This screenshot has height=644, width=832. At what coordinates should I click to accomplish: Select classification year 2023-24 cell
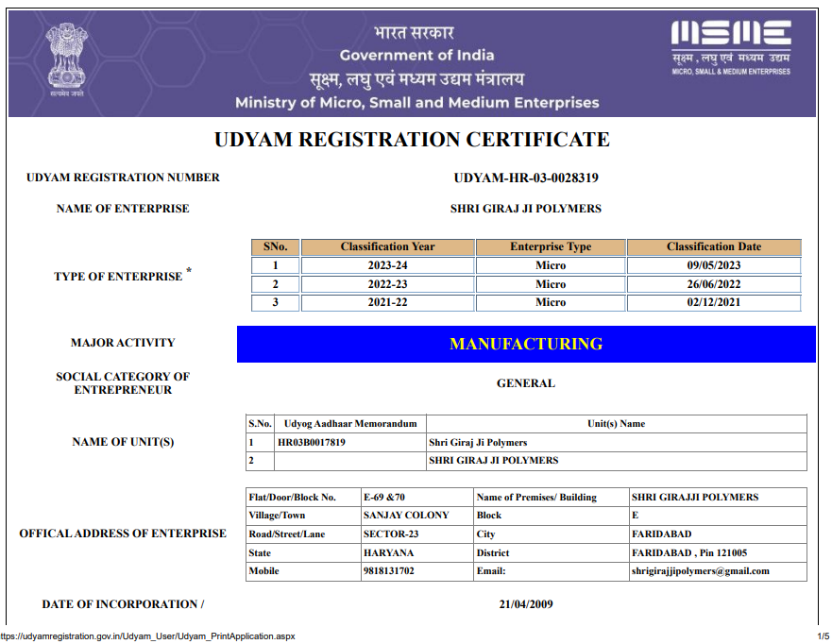[x=387, y=265]
